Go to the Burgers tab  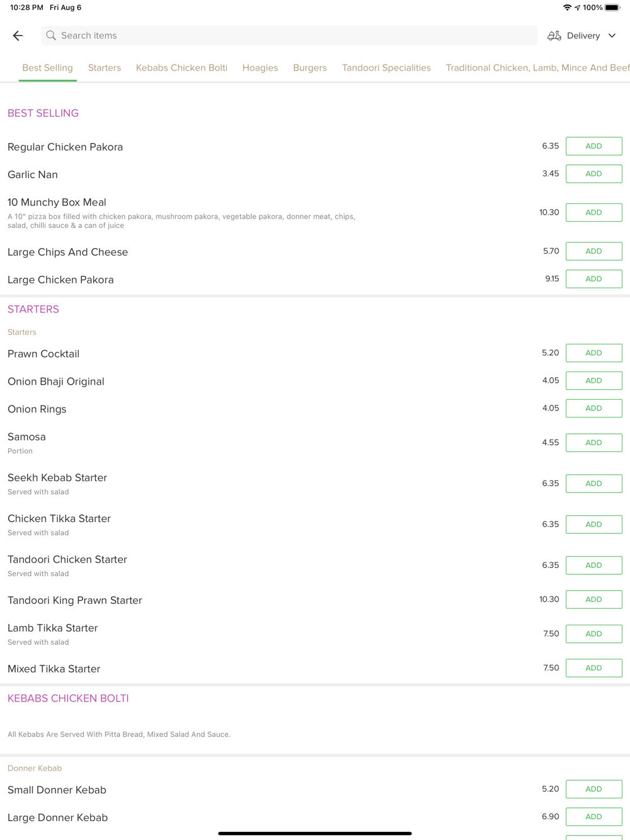pyautogui.click(x=309, y=68)
